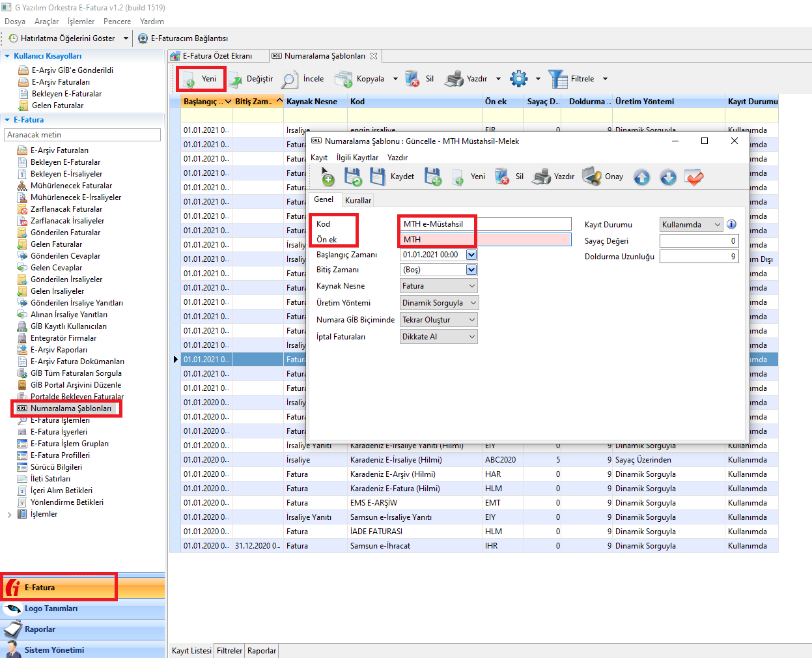
Task: Open the İlgili Kayıtlar menu
Action: point(357,158)
